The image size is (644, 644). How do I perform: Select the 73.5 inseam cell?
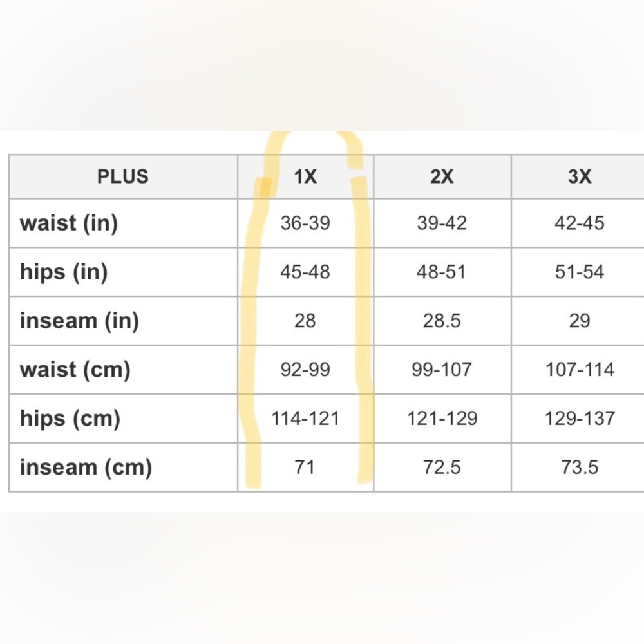click(580, 468)
